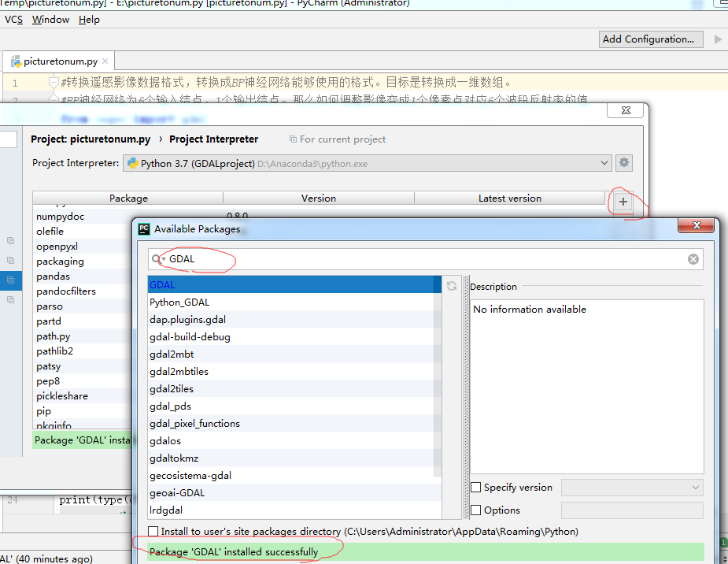Close the picturetonum.py tab
The height and width of the screenshot is (564, 728).
(x=103, y=59)
